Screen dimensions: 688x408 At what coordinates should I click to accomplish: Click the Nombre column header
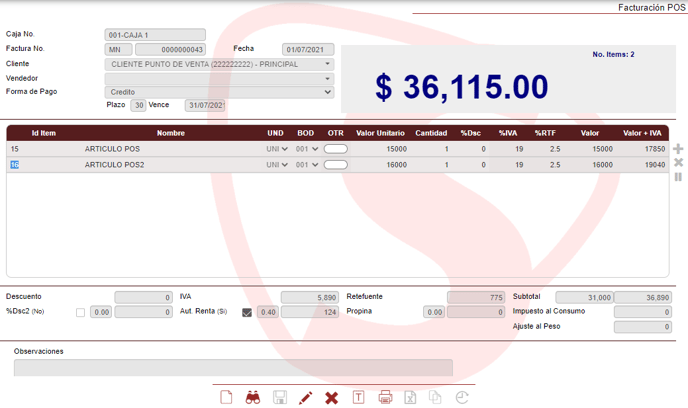point(171,133)
